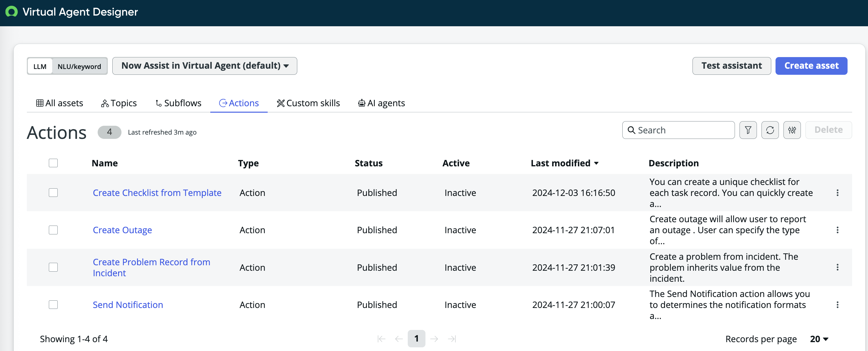The width and height of the screenshot is (868, 351).
Task: Click the Send Notification description text
Action: [729, 305]
